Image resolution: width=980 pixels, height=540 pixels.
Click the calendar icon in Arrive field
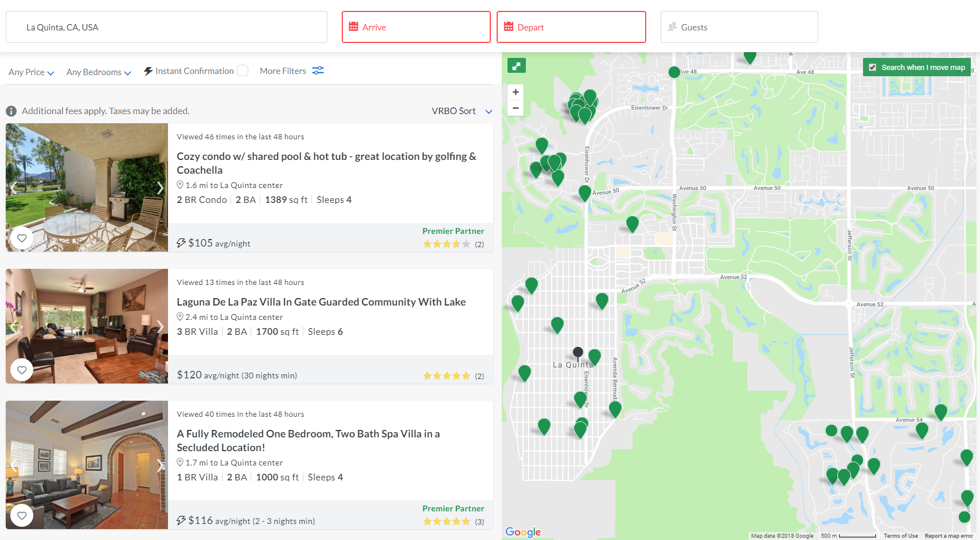(354, 26)
